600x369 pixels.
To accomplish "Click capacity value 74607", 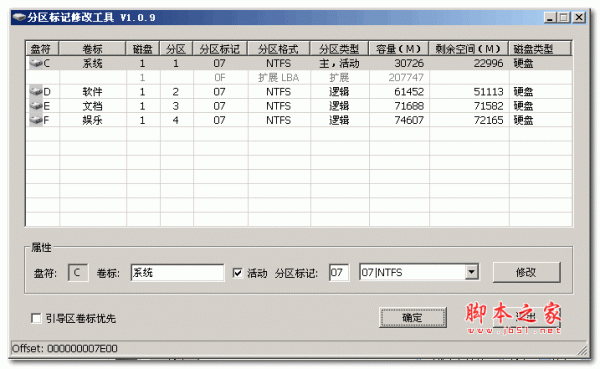I will click(409, 120).
